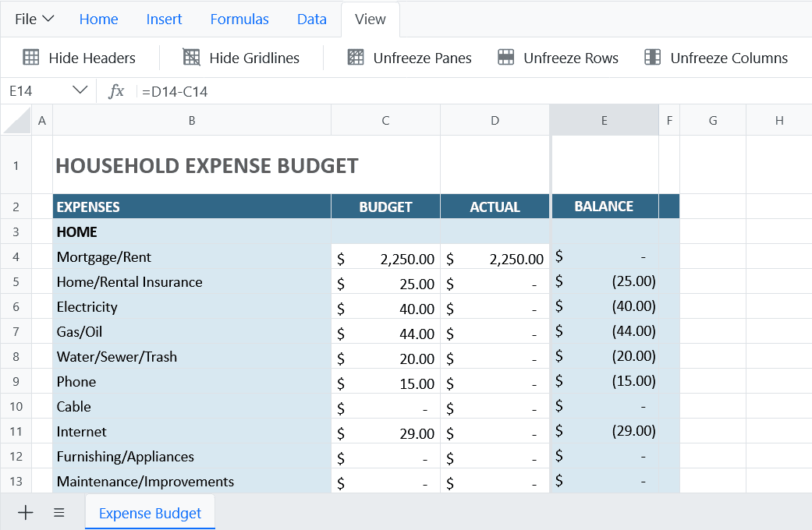Viewport: 812px width, 530px height.
Task: Click the Internet cell
Action: tap(192, 431)
